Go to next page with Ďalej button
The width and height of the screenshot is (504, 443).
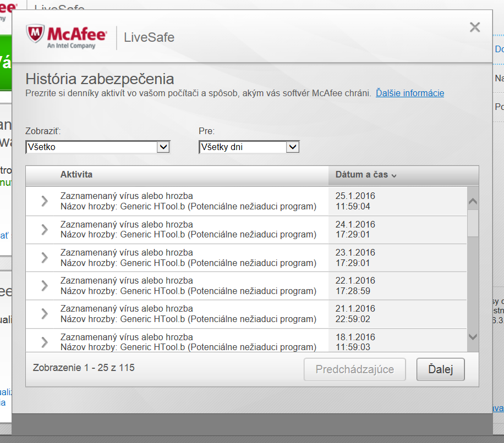pyautogui.click(x=440, y=369)
